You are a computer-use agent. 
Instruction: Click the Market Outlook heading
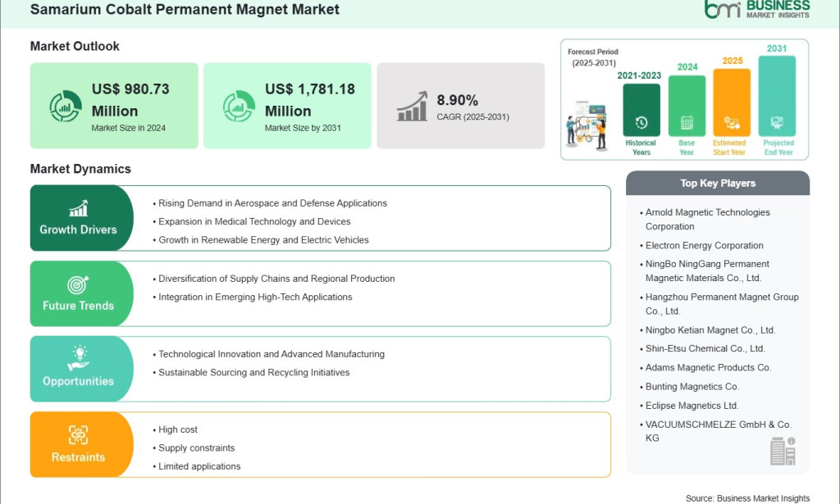[75, 46]
